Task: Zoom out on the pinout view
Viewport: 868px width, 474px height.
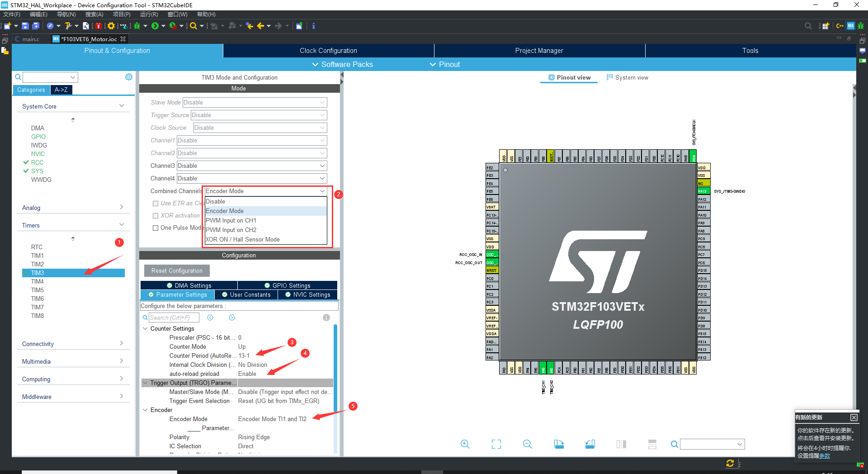Action: (527, 444)
